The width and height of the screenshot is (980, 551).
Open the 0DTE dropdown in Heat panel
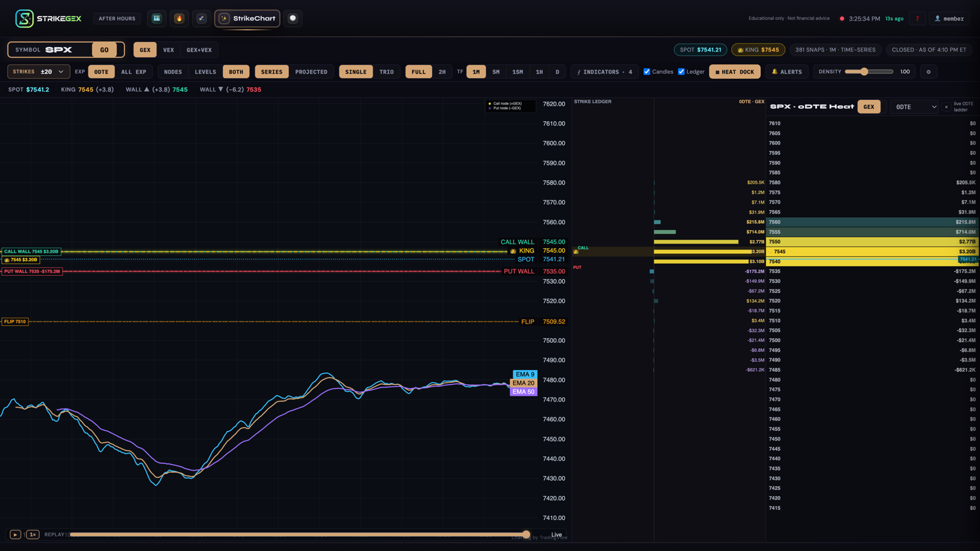pos(915,107)
